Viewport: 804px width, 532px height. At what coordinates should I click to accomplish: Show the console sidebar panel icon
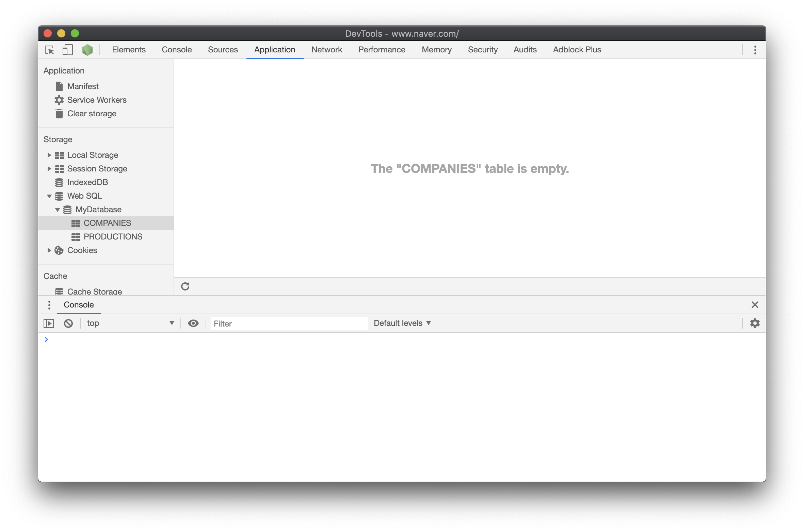[49, 323]
